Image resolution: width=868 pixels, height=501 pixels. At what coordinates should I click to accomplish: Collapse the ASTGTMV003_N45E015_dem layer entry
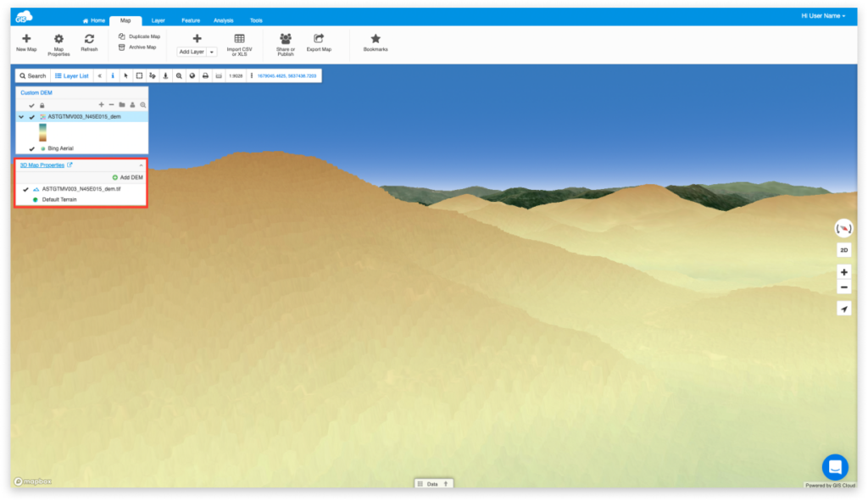click(x=20, y=117)
